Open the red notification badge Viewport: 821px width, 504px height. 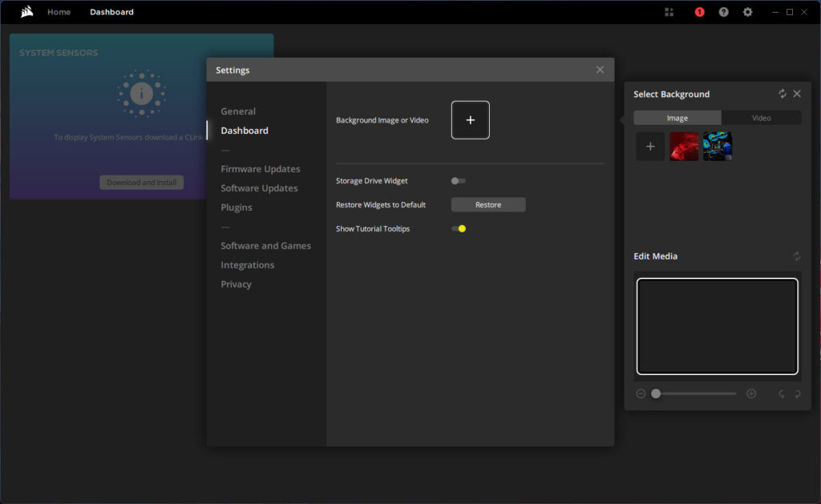(699, 12)
